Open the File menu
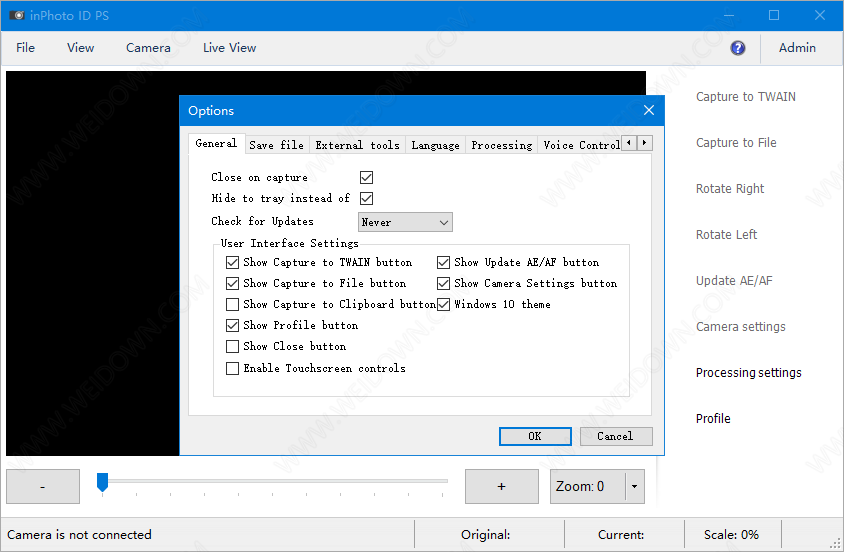The width and height of the screenshot is (844, 552). click(25, 48)
